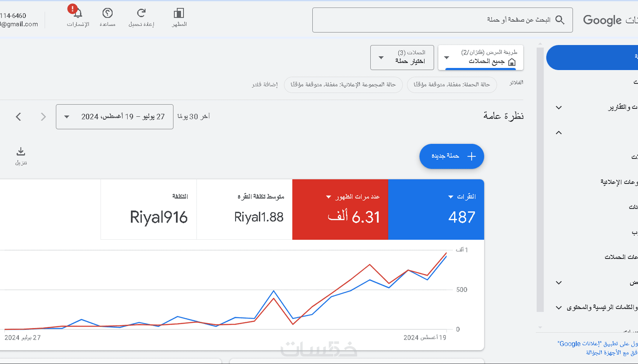The width and height of the screenshot is (638, 364).
Task: Click the refresh icon (إعادة تحميل)
Action: pyautogui.click(x=141, y=14)
